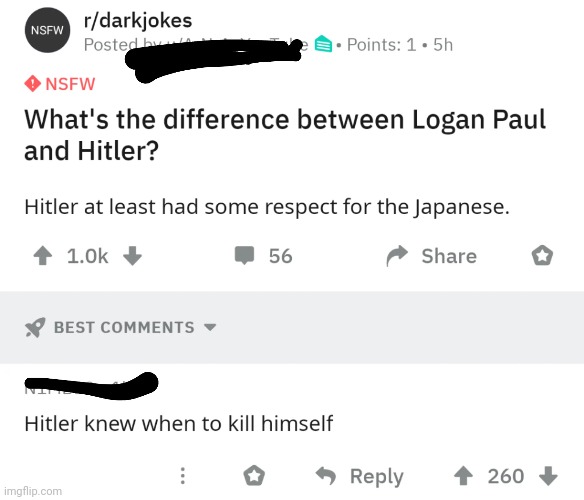The width and height of the screenshot is (584, 500).
Task: Click the Share arrow icon
Action: coord(397,256)
